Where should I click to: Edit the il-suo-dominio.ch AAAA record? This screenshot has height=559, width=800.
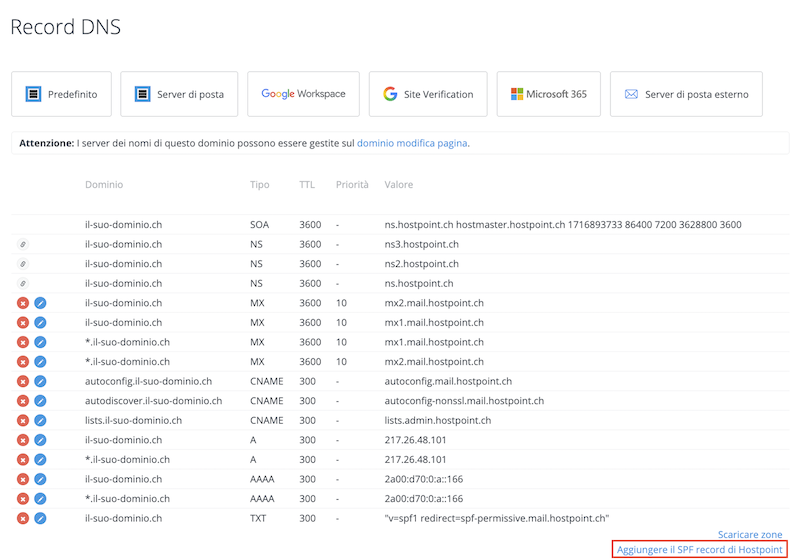pyautogui.click(x=40, y=479)
